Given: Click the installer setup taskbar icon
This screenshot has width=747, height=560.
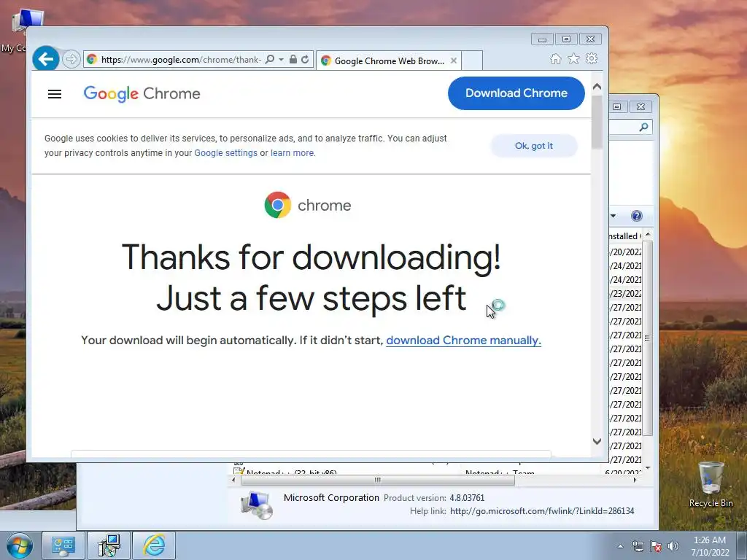Looking at the screenshot, I should (x=109, y=545).
